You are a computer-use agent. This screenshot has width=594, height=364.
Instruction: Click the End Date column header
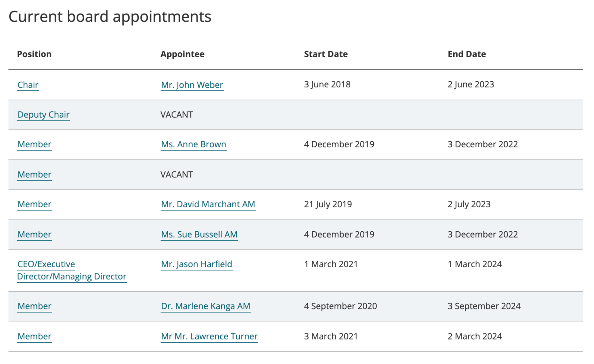(466, 54)
